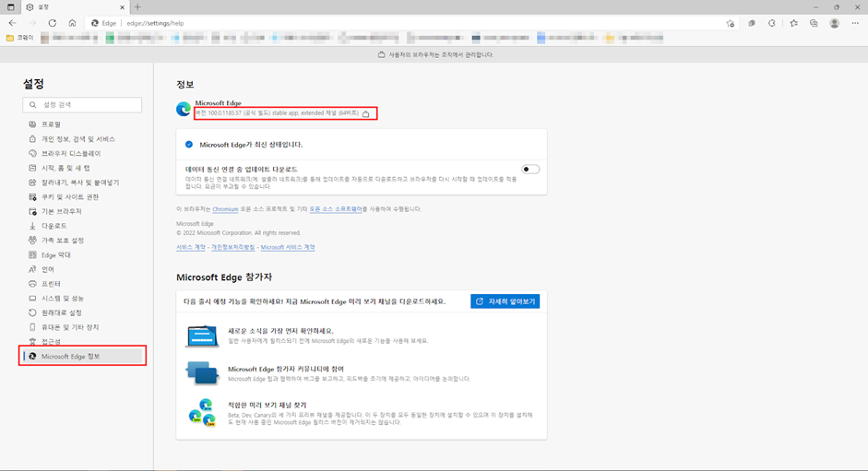Click the 설정 검색 search field
The height and width of the screenshot is (471, 868).
coord(82,104)
